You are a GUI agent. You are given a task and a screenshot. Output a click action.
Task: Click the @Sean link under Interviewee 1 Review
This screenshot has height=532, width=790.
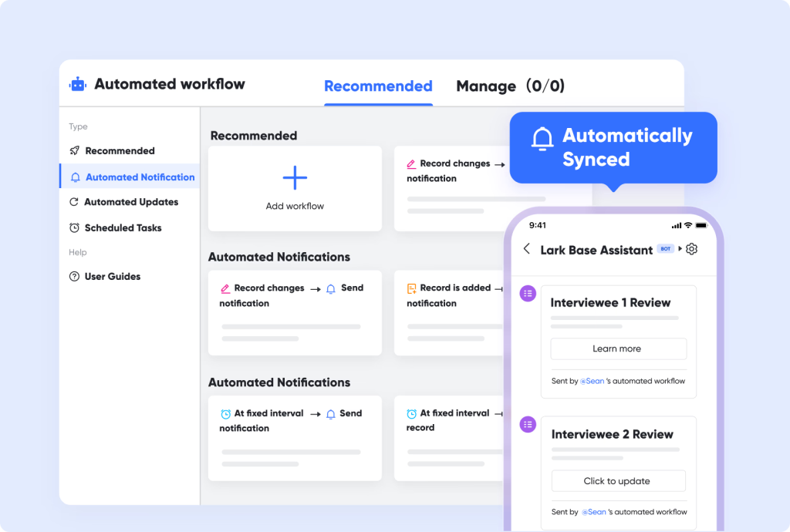[x=592, y=381]
